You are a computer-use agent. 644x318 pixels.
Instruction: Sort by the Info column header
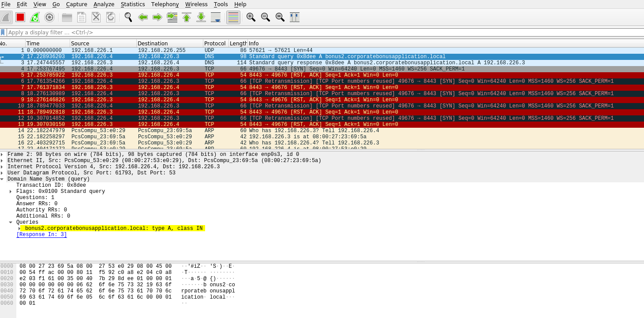pyautogui.click(x=446, y=43)
